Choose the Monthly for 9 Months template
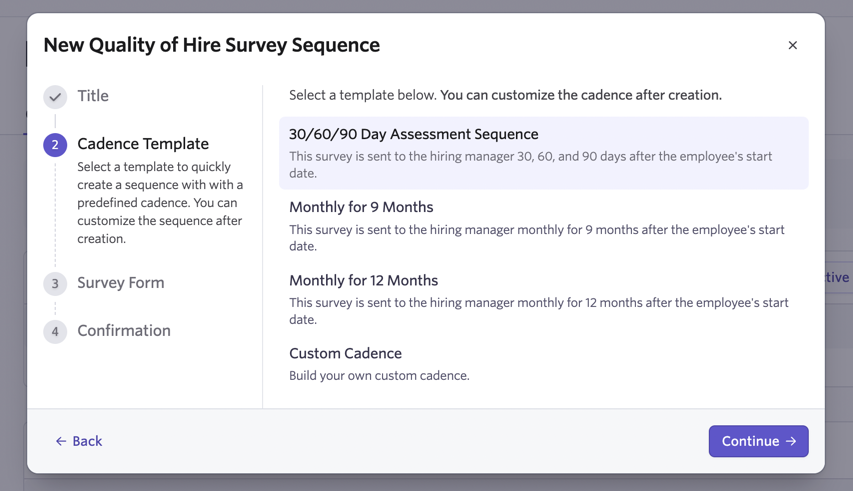 [543, 226]
